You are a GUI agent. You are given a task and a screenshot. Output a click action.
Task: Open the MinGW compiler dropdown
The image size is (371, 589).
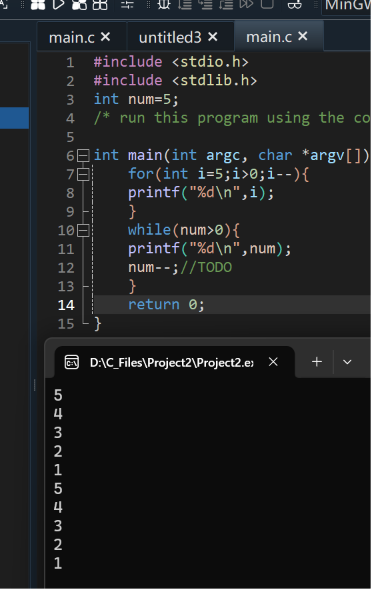point(346,6)
